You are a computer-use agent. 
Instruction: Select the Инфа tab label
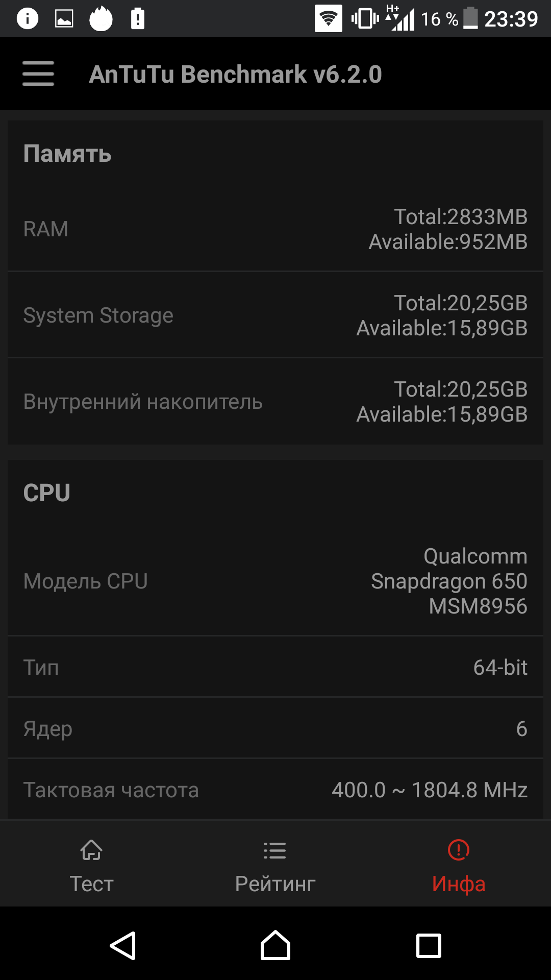459,884
